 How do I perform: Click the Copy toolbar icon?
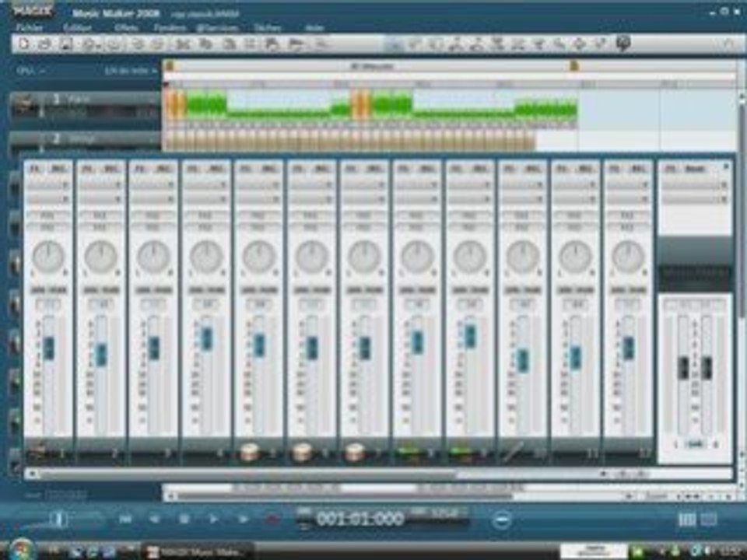(x=205, y=44)
